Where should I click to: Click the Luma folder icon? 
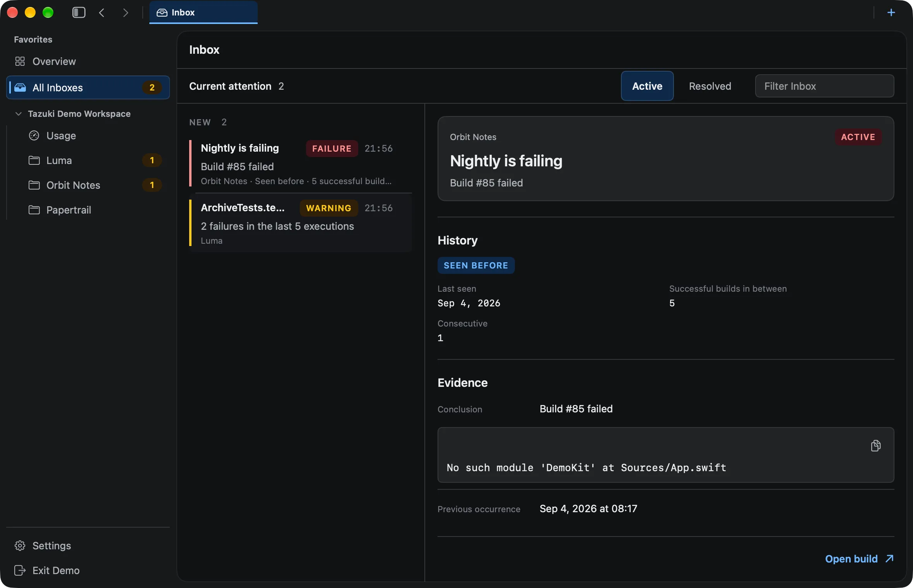click(x=34, y=160)
